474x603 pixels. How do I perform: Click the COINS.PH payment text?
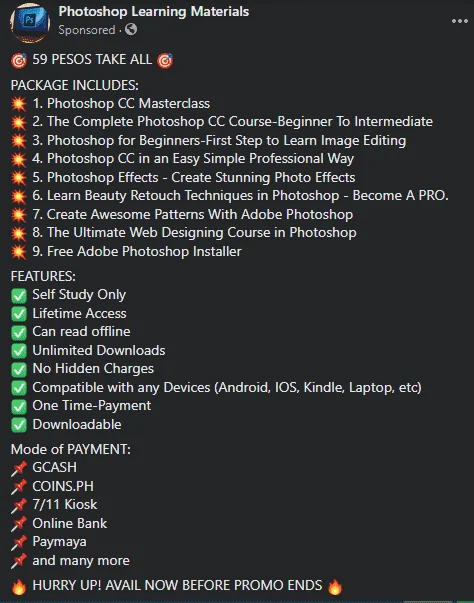(x=63, y=486)
